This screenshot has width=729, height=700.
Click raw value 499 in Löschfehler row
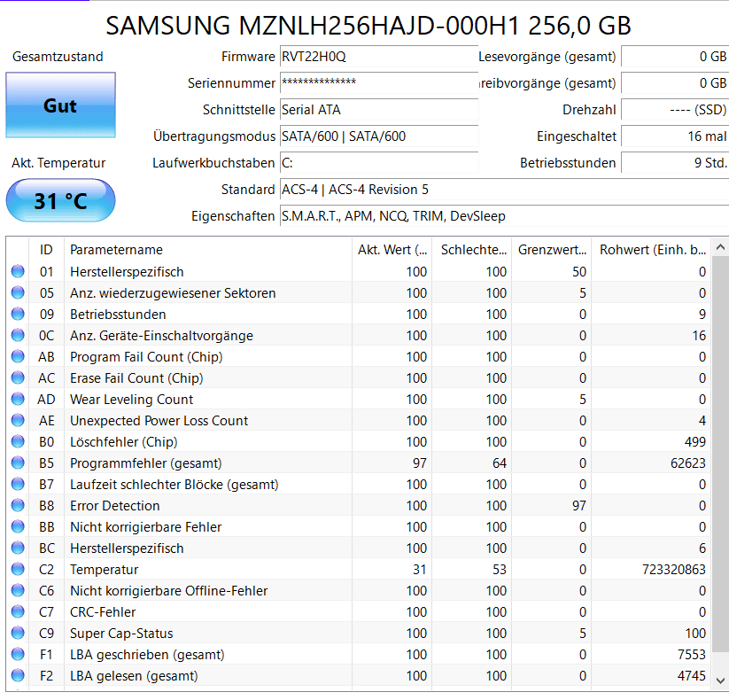pyautogui.click(x=695, y=442)
